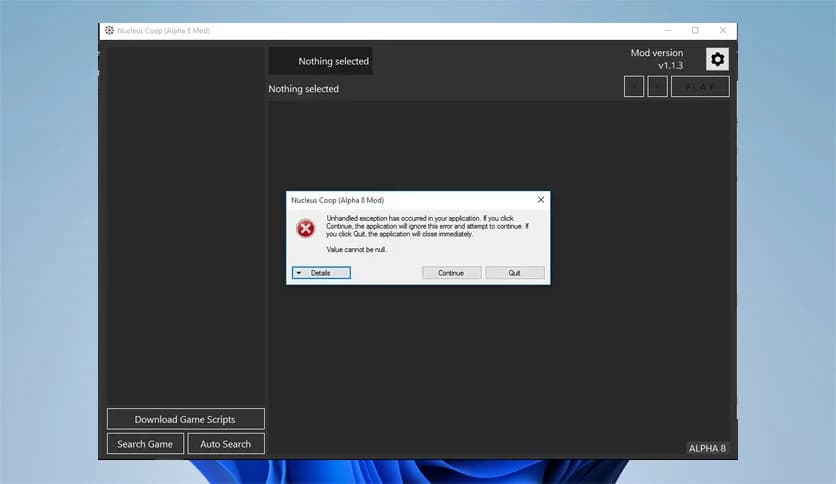Click Quit in the exception dialog
The width and height of the screenshot is (836, 484).
pyautogui.click(x=515, y=273)
